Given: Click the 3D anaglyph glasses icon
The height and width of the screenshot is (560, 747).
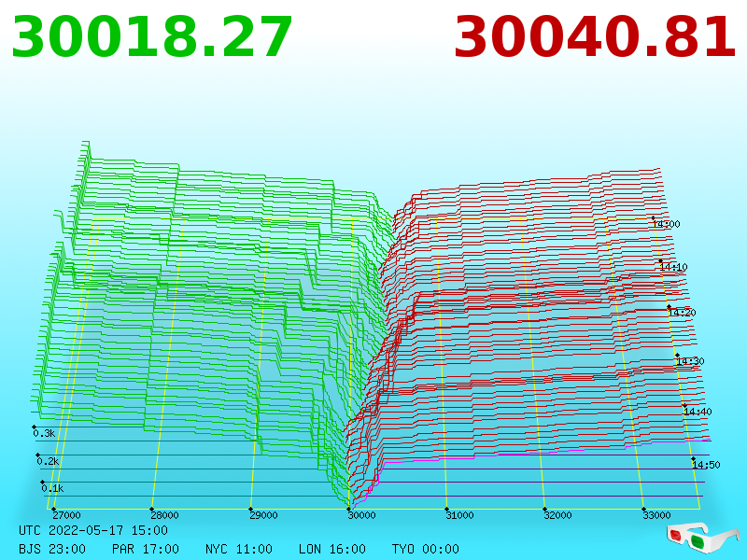Looking at the screenshot, I should click(702, 538).
